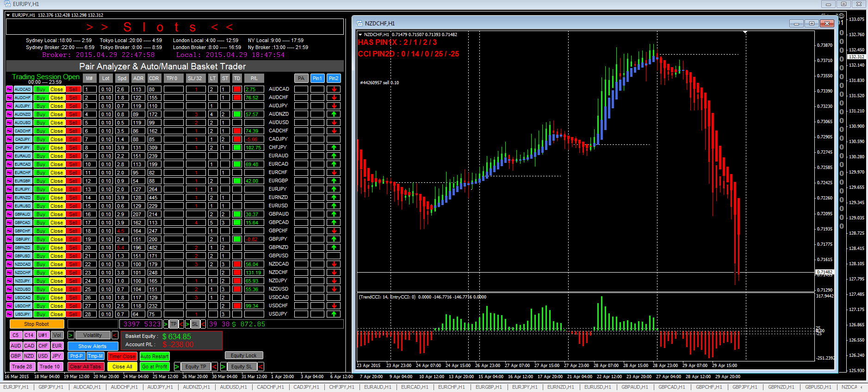Click the green up arrow for USDJPY
The width and height of the screenshot is (868, 392).
pos(334,314)
